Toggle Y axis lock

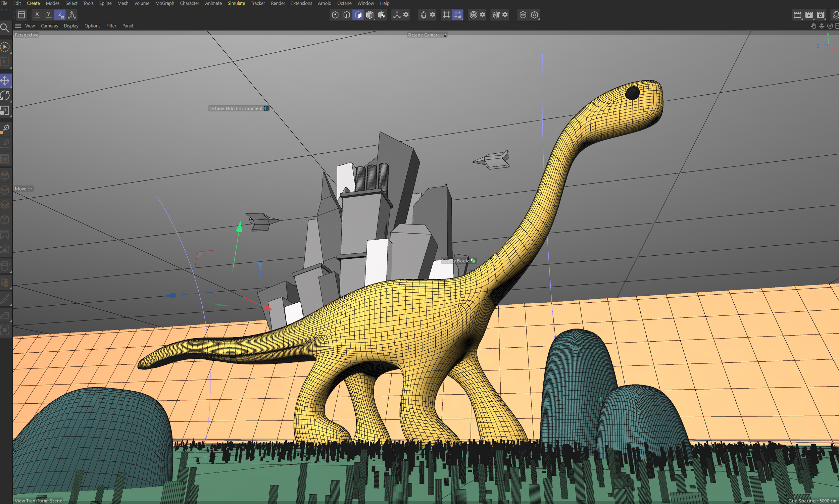(49, 15)
